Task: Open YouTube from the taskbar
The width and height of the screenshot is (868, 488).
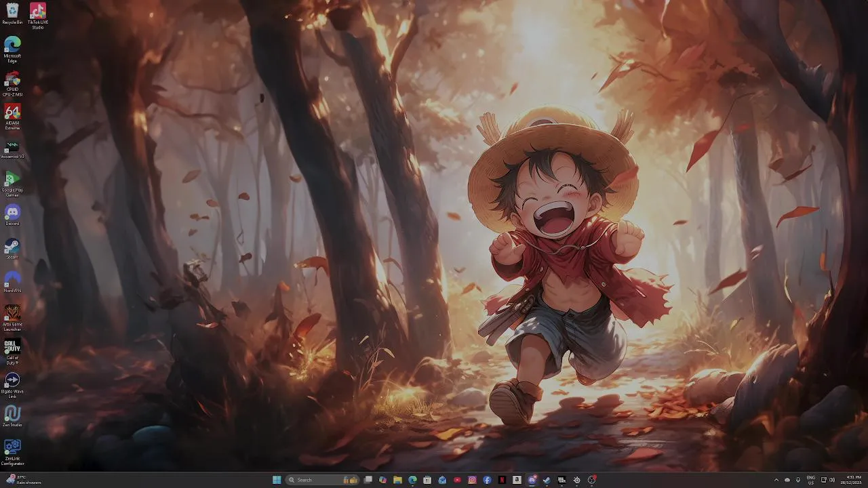Action: pos(457,480)
